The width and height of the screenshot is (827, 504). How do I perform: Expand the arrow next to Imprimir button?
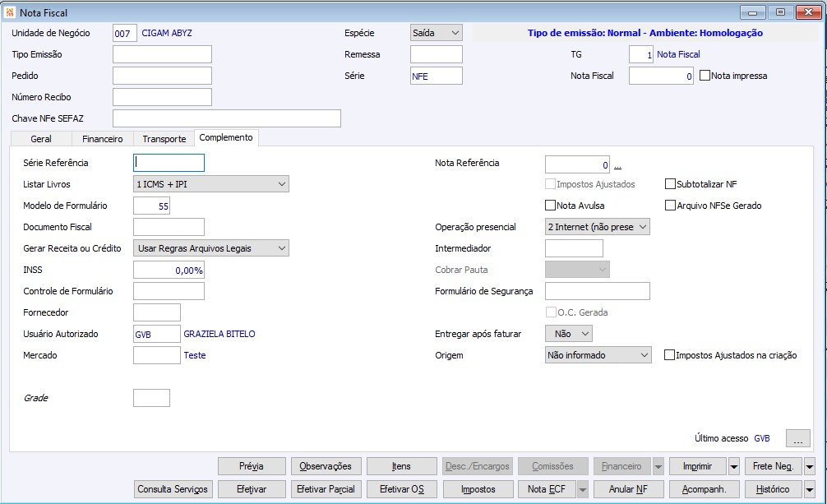[733, 466]
